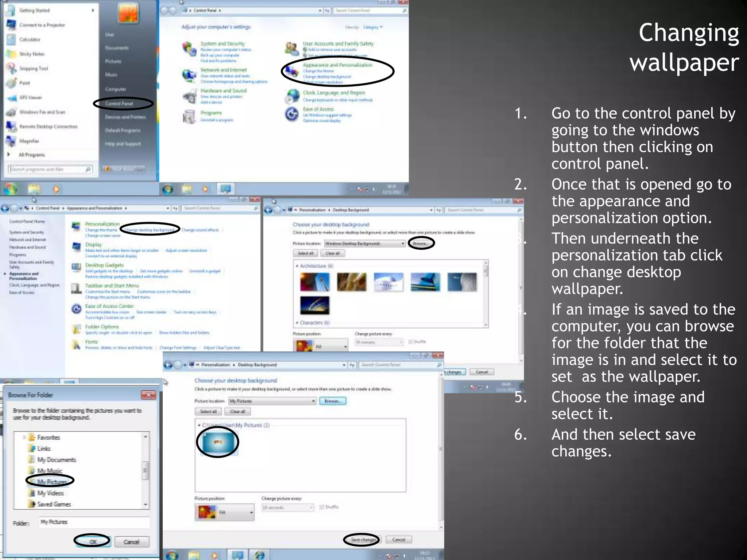Viewport: 747px width, 560px height.
Task: Toggle the Shuffle checkbox in the My Pictures window
Action: click(x=322, y=507)
